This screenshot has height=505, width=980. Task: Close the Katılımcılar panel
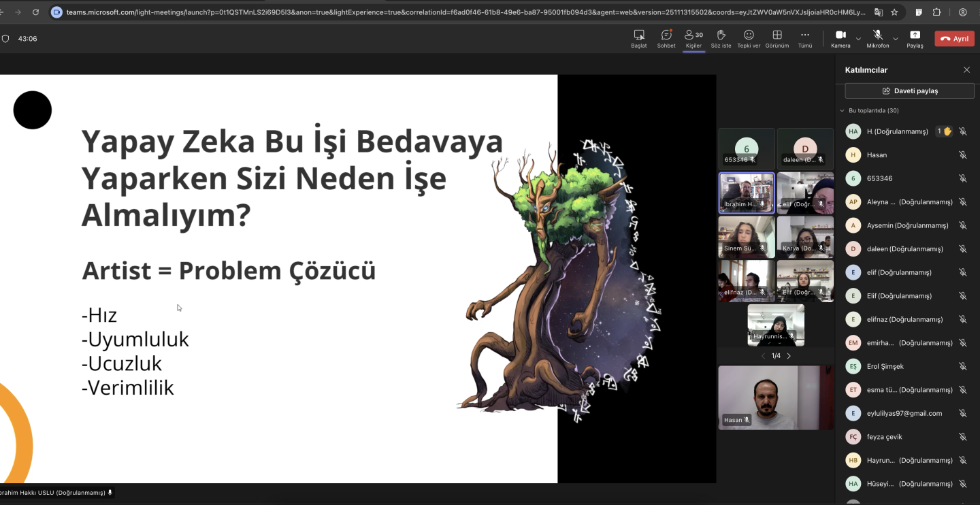pyautogui.click(x=966, y=70)
